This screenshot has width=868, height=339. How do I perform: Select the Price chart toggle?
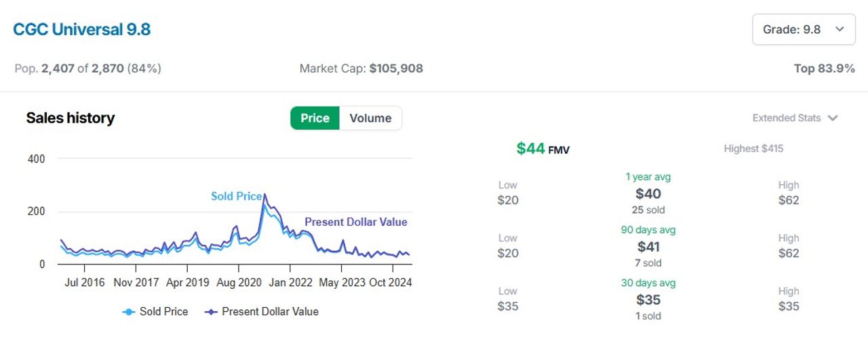315,118
